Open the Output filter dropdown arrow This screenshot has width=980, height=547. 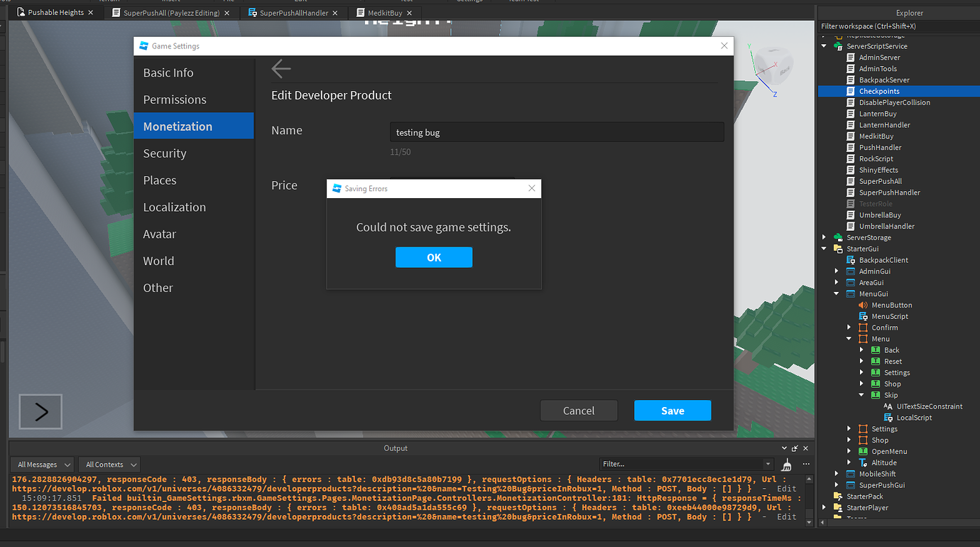click(768, 464)
